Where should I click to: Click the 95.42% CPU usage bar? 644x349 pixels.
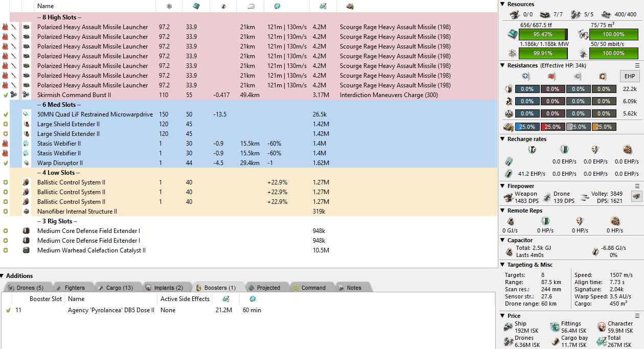pyautogui.click(x=542, y=34)
